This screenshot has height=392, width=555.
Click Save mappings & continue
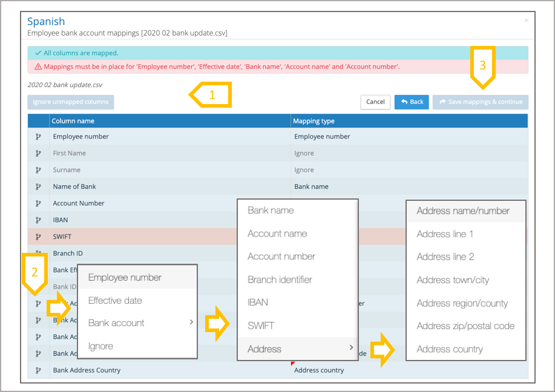point(480,102)
